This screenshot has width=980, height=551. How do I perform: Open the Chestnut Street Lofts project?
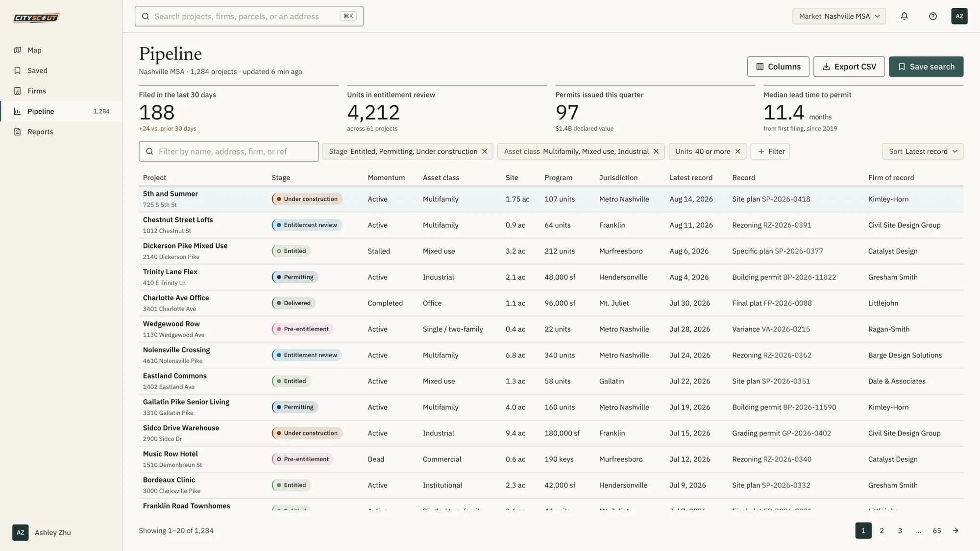pos(178,220)
